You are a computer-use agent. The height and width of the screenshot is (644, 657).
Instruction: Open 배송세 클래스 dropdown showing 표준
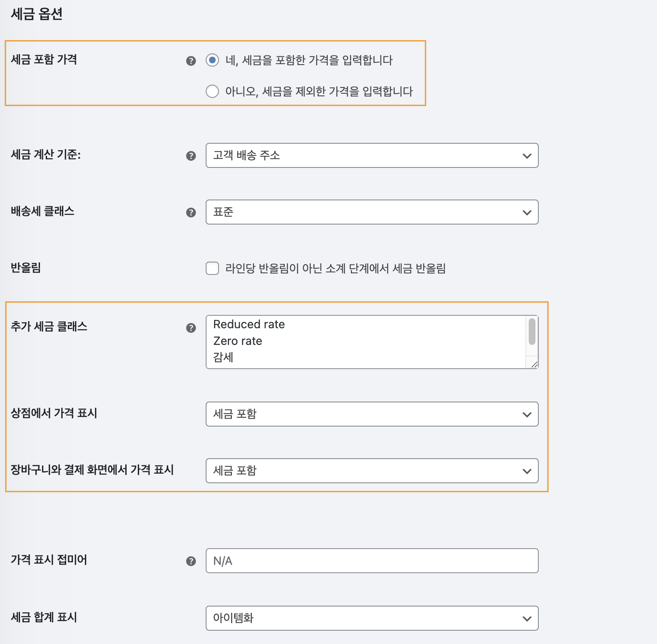[372, 212]
